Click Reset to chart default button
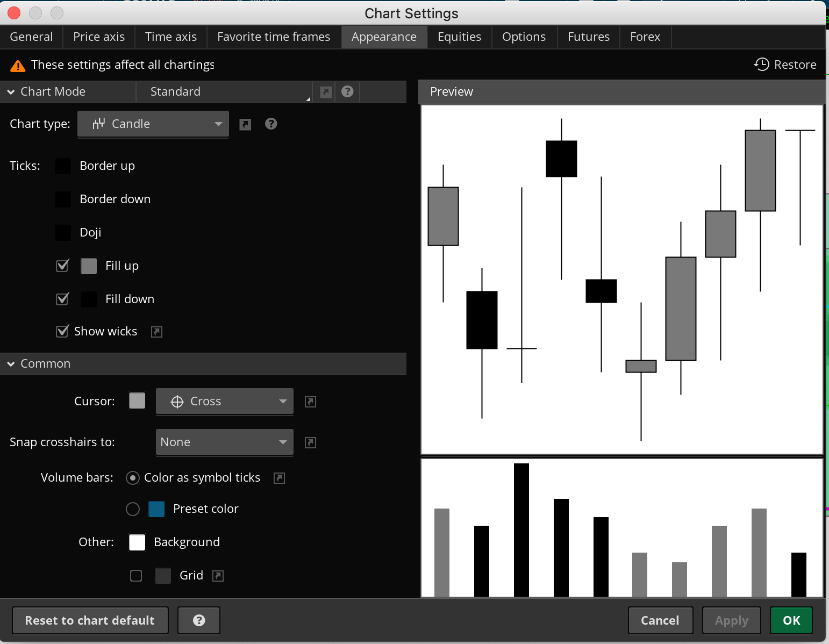 click(90, 620)
